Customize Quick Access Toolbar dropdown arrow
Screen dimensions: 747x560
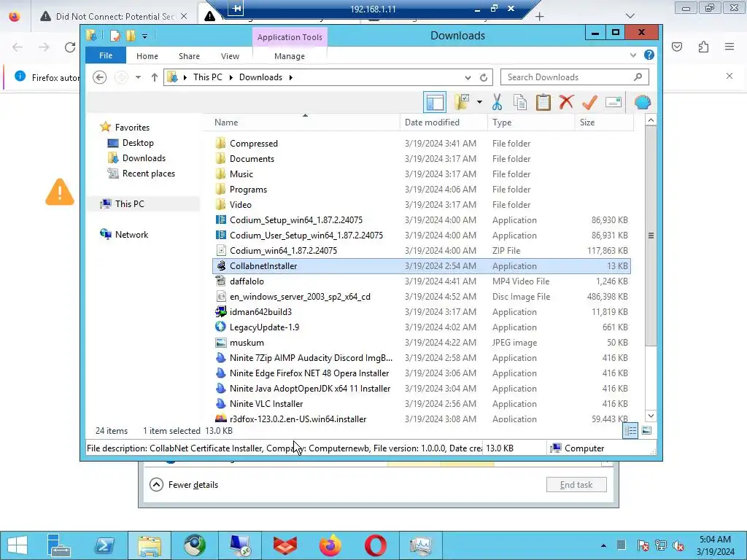[x=145, y=36]
